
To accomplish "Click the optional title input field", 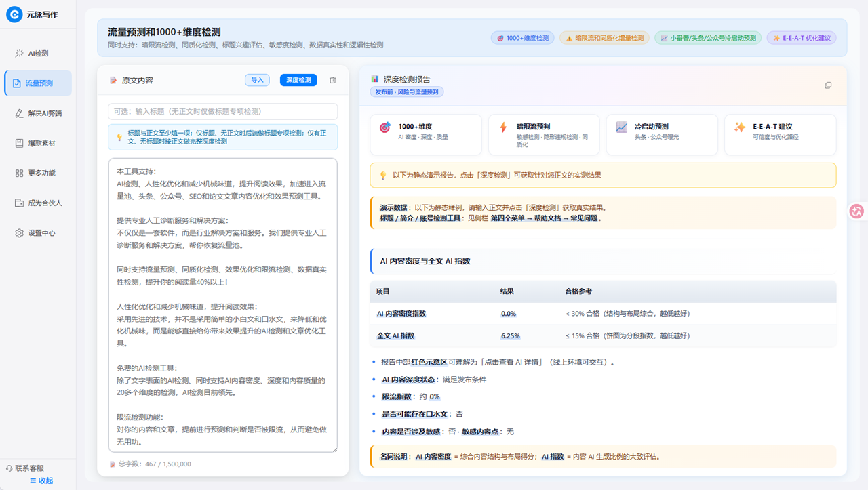I will 222,111.
